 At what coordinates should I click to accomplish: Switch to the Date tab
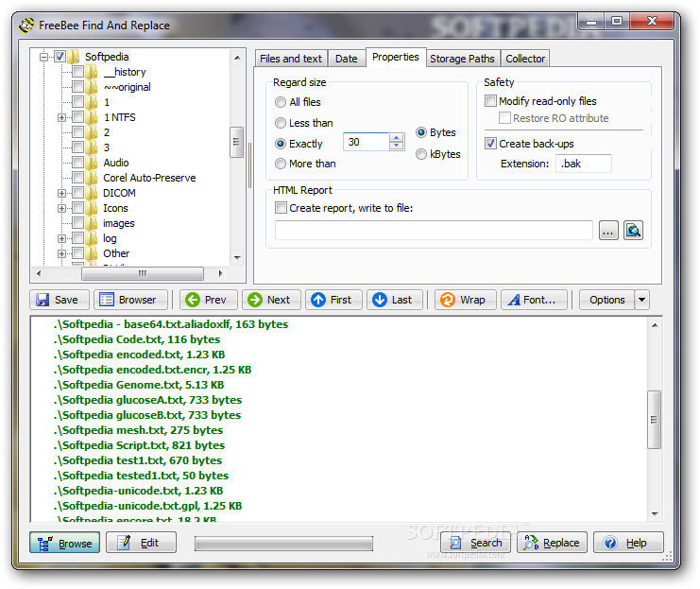pyautogui.click(x=347, y=59)
